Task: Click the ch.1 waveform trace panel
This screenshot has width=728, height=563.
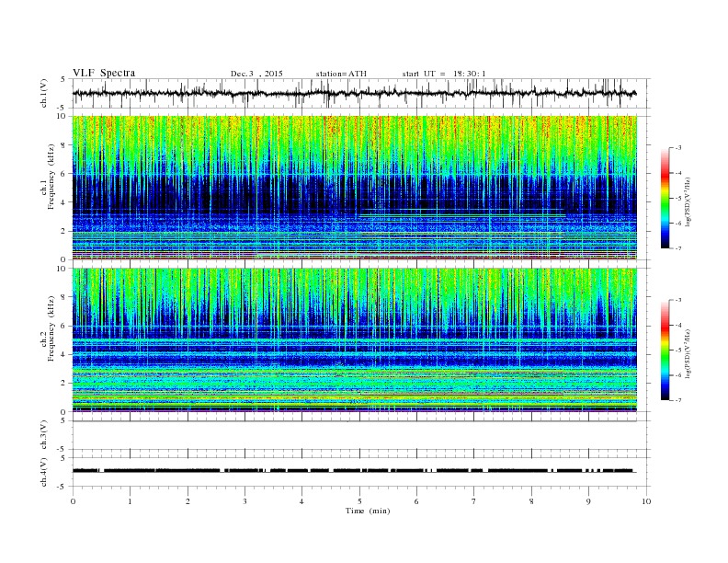Action: 361,93
